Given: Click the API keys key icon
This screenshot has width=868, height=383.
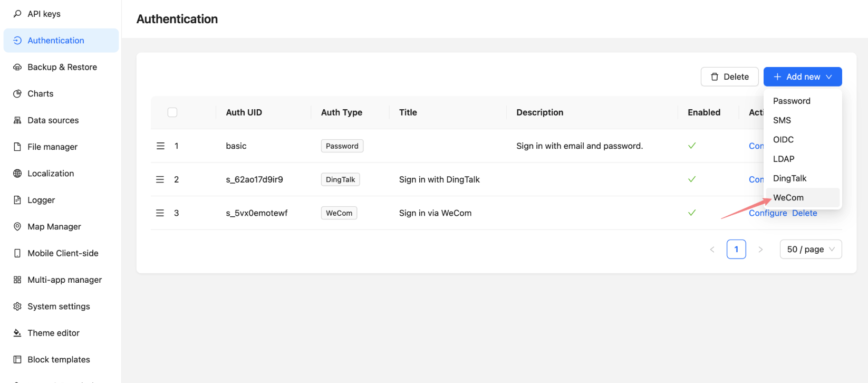Looking at the screenshot, I should click(17, 14).
